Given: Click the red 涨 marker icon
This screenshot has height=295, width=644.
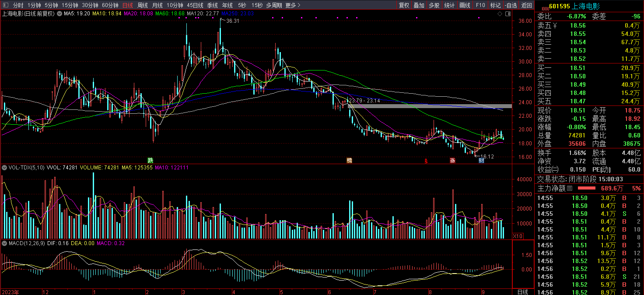Looking at the screenshot, I should tap(452, 161).
